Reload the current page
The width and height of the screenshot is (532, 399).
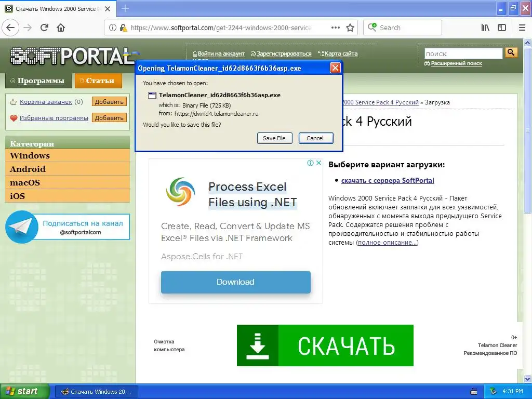45,28
